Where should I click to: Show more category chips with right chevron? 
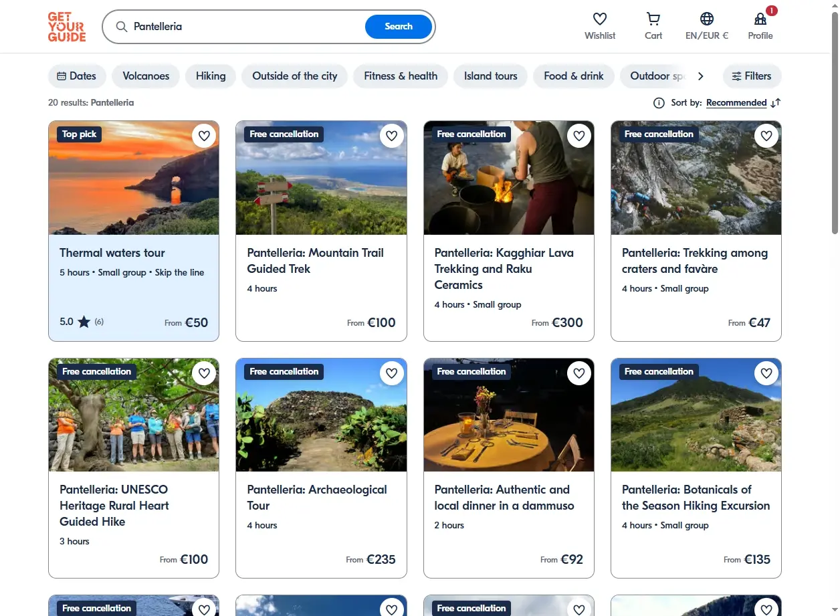pos(700,76)
